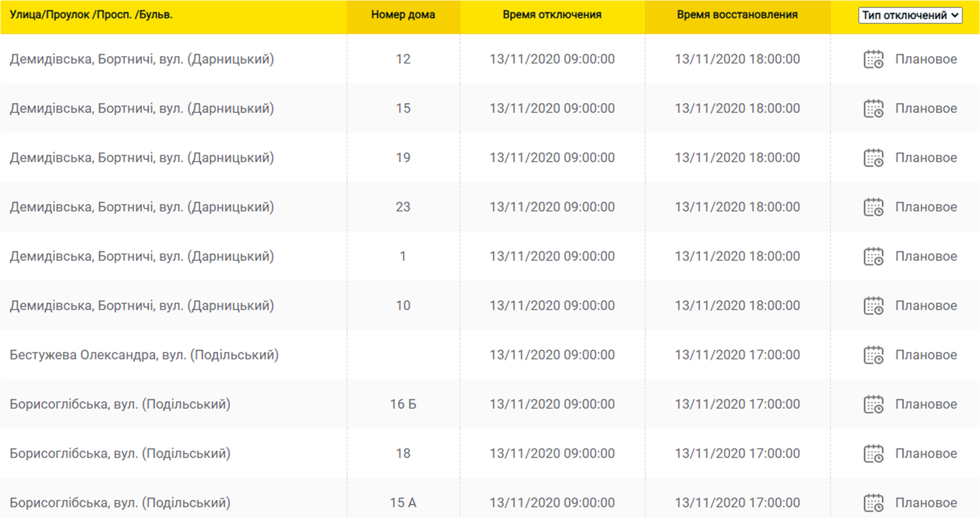Select the Бестужева Олександра street name
The height and width of the screenshot is (518, 980).
point(144,355)
